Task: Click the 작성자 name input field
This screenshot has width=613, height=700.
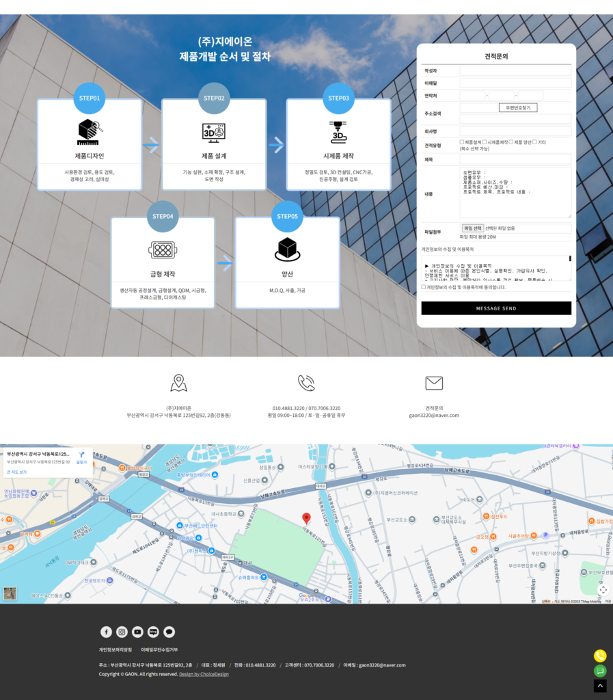Action: click(515, 70)
